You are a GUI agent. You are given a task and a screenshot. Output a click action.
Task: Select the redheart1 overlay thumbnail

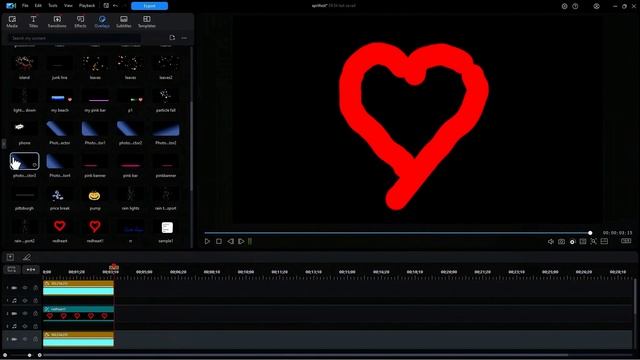95,227
